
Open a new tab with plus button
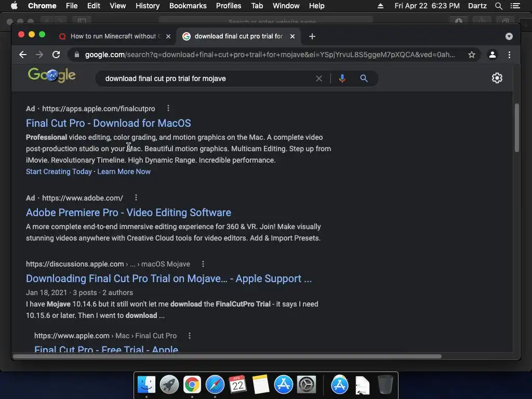312,36
